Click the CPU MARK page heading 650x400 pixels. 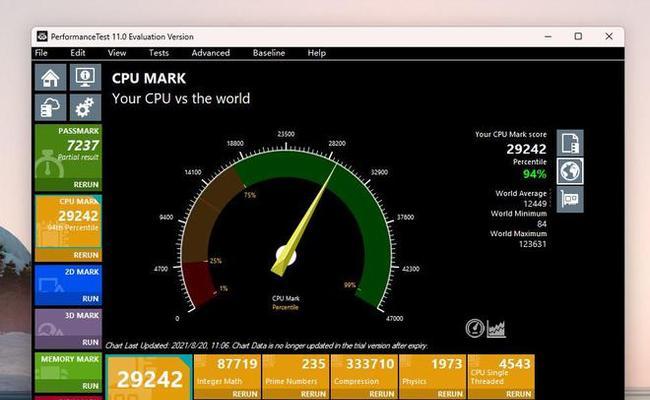click(x=149, y=78)
